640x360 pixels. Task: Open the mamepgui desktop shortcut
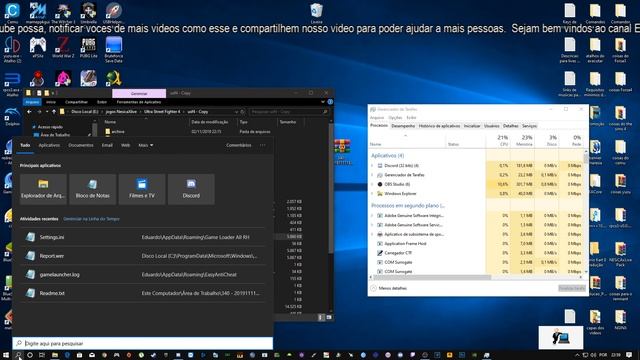(x=38, y=12)
